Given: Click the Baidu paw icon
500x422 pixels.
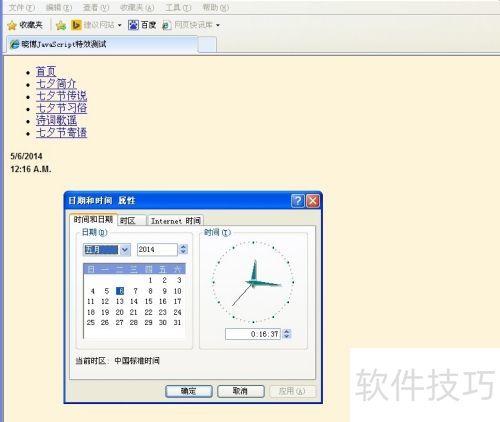Looking at the screenshot, I should (133, 25).
